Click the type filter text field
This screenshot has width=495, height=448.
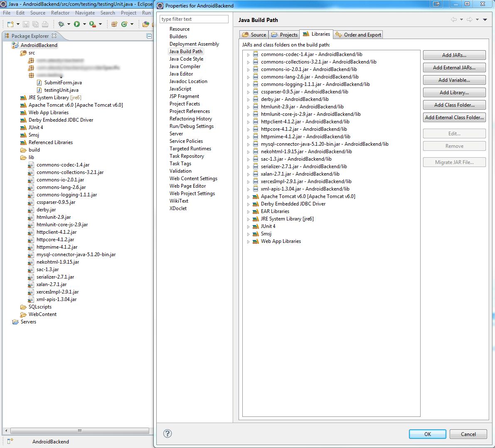click(x=194, y=19)
